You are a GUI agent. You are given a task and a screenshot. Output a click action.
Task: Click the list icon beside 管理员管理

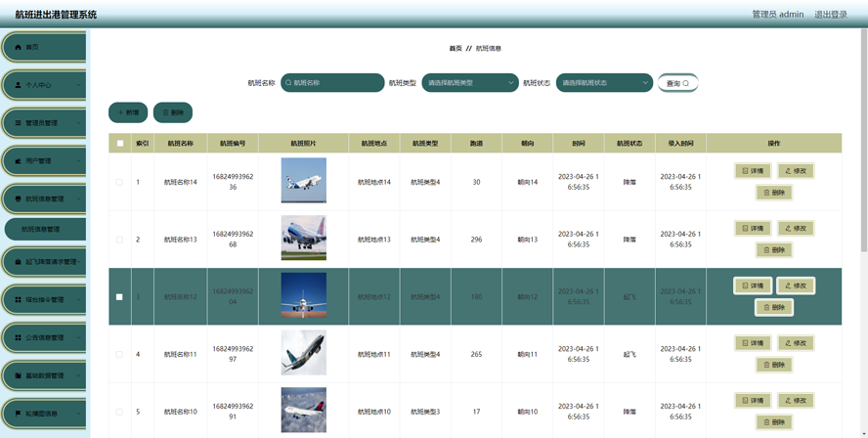pos(18,123)
